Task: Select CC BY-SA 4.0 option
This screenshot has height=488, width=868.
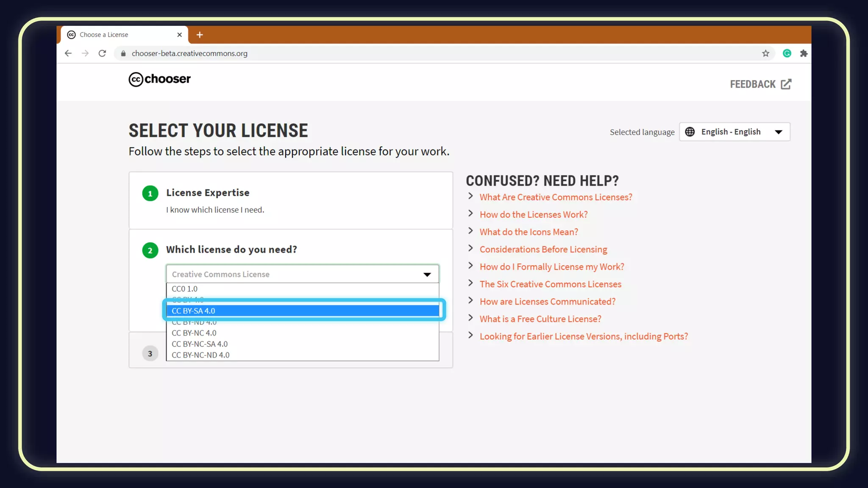Action: pos(302,311)
